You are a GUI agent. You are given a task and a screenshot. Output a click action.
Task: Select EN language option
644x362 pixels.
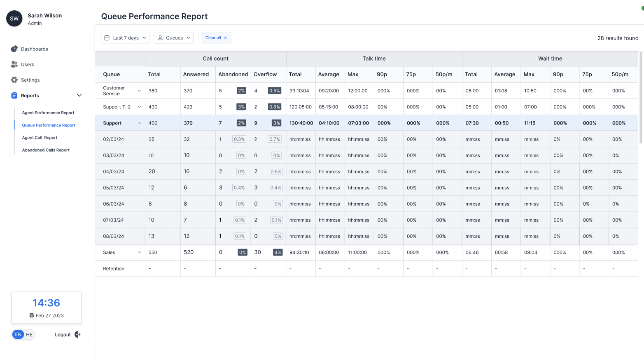point(18,334)
